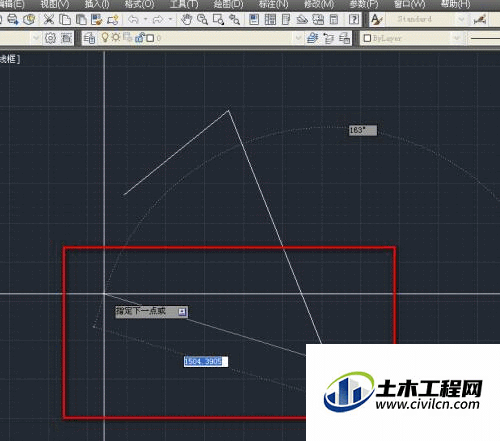
Task: Click the Help question mark icon
Action: tap(354, 19)
